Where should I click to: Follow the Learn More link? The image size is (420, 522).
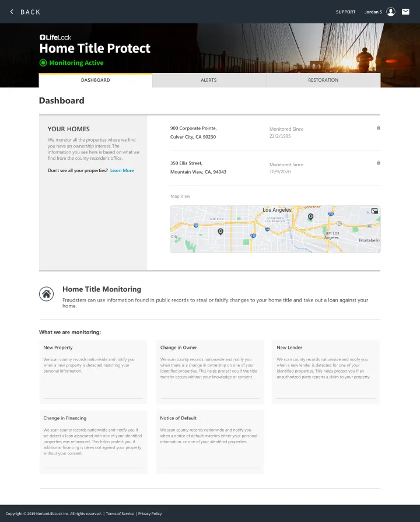point(122,170)
